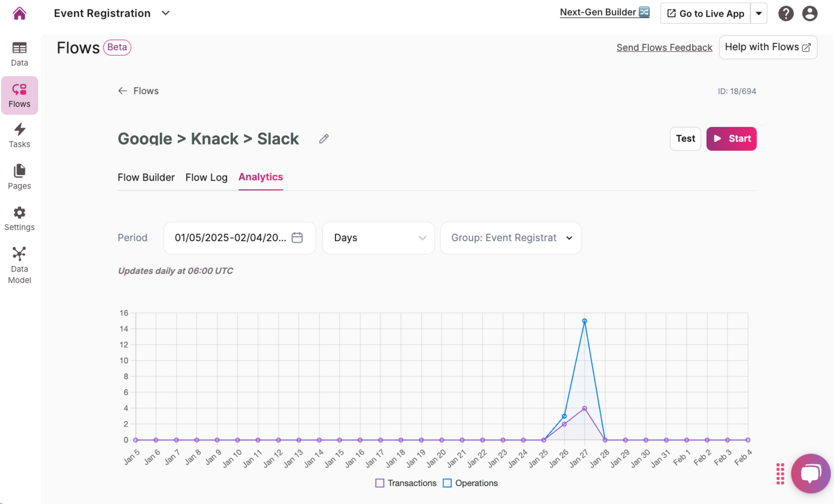
Task: Open Data Model in sidebar
Action: (x=19, y=265)
